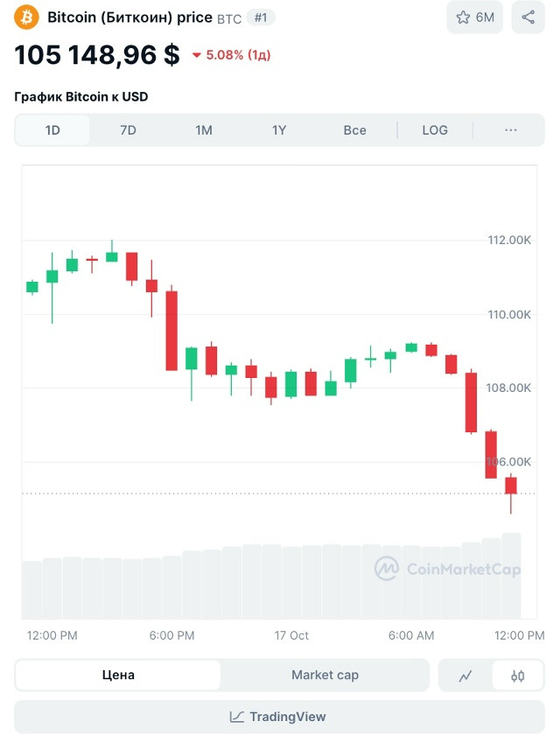Switch chart to Market cap
This screenshot has width=560, height=749.
click(325, 675)
